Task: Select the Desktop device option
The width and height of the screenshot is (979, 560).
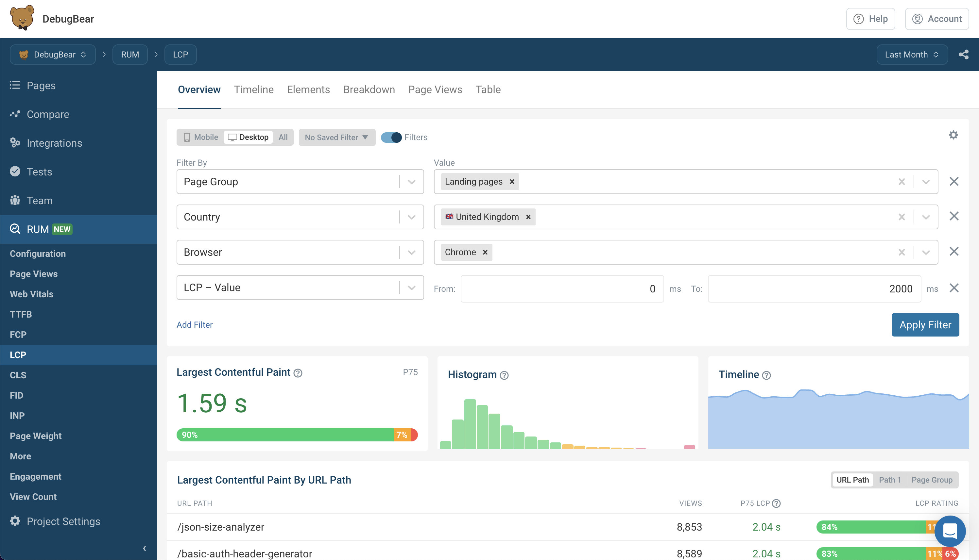Action: [248, 137]
